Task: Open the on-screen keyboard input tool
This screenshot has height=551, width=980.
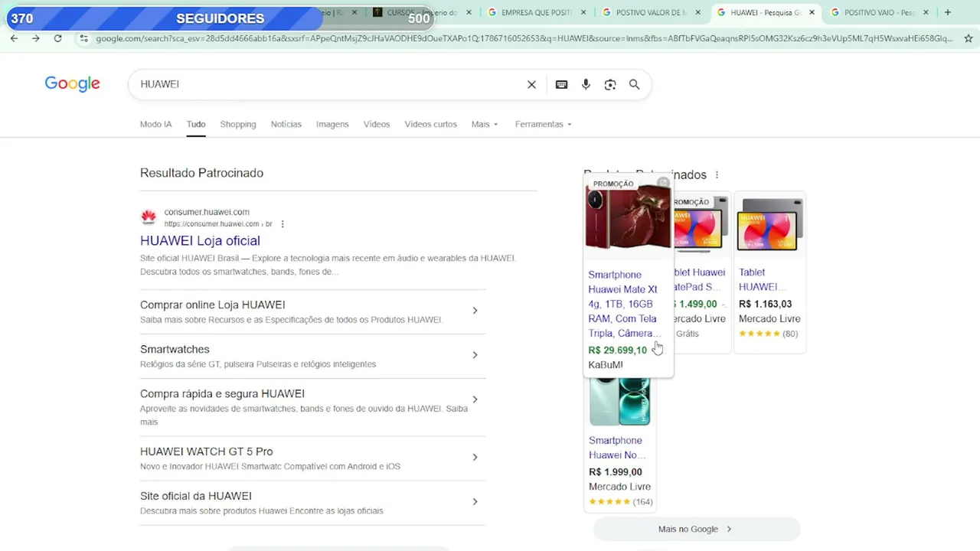Action: (561, 84)
